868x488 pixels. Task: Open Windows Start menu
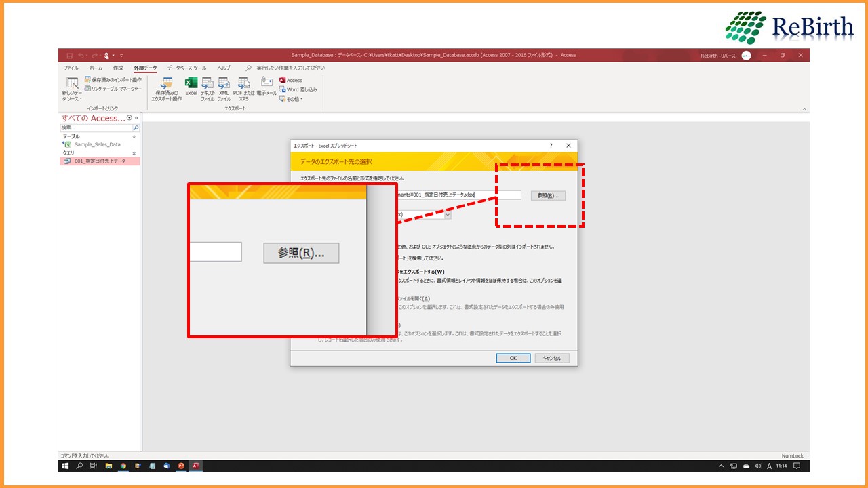click(x=66, y=466)
